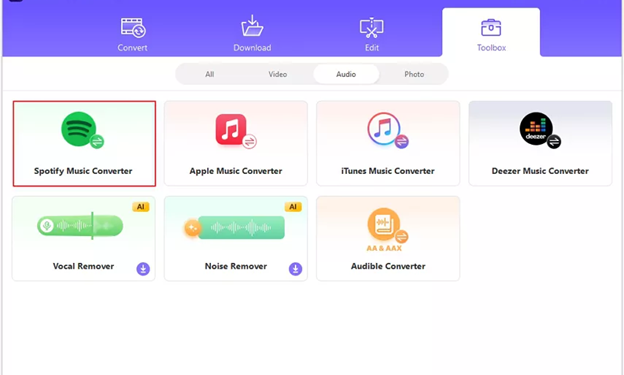
Task: Click the Download folder icon
Action: pyautogui.click(x=252, y=26)
